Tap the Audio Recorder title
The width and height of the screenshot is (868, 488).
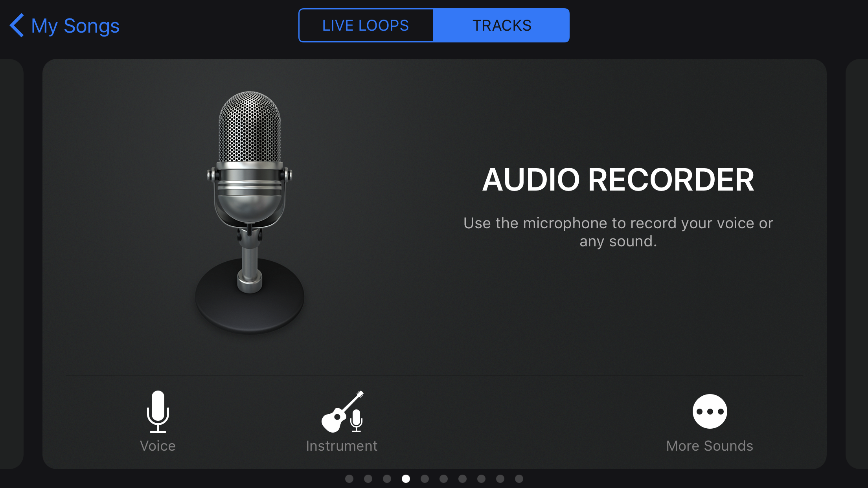(618, 180)
